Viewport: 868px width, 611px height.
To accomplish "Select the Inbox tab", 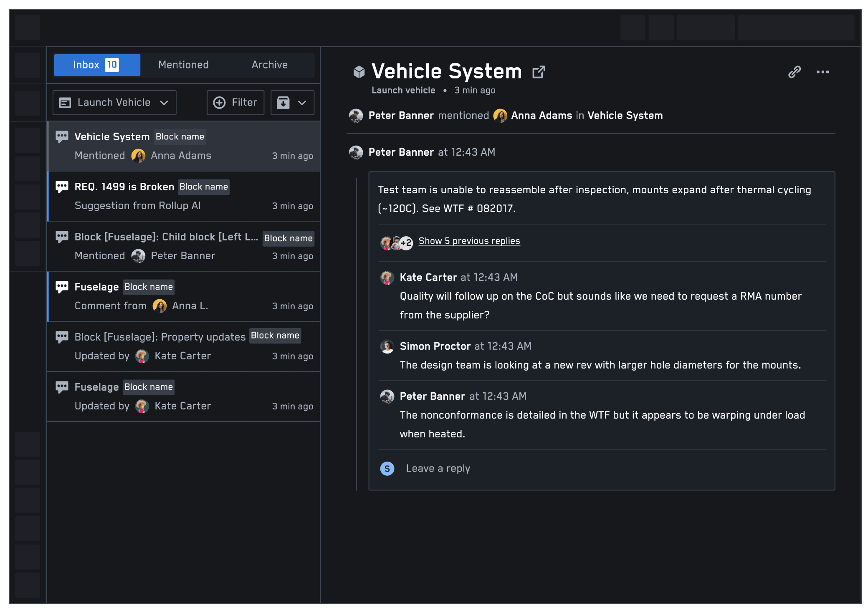I will point(97,65).
